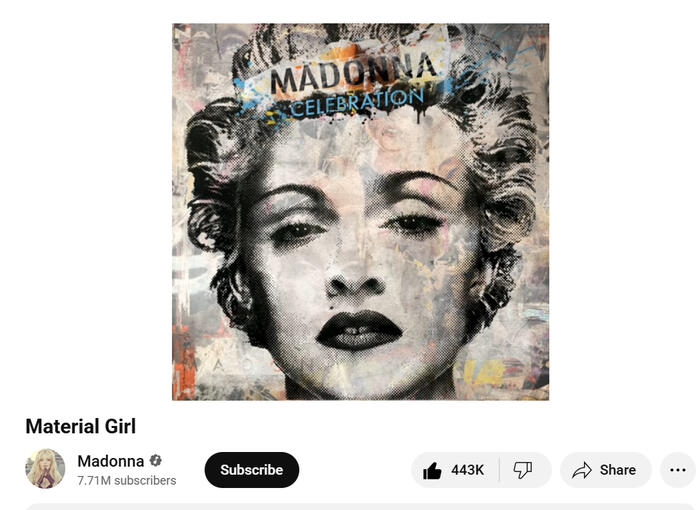Open Madonna's round channel avatar
This screenshot has width=700, height=510.
click(45, 468)
